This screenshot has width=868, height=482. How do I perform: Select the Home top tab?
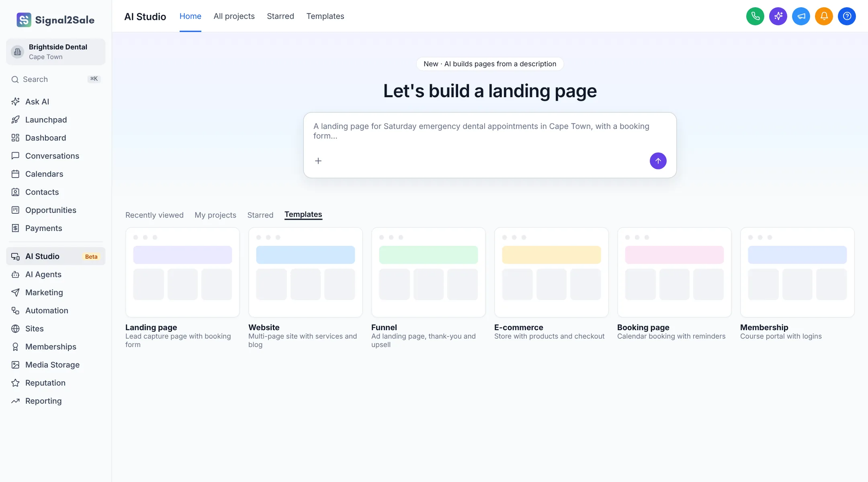190,16
